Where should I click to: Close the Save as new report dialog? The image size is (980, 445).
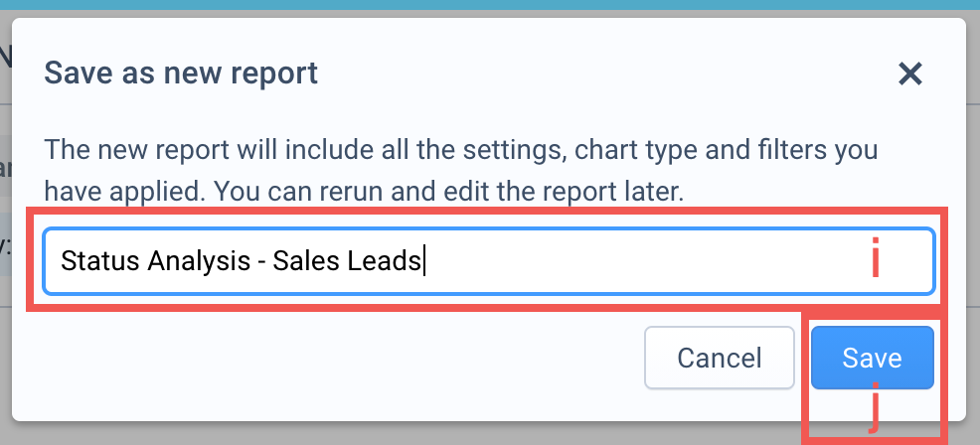coord(910,74)
